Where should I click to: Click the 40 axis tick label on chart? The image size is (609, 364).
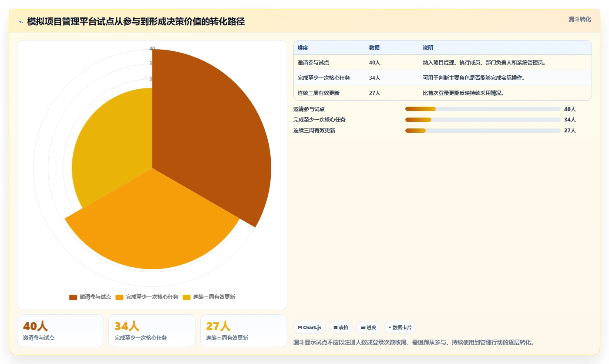152,49
